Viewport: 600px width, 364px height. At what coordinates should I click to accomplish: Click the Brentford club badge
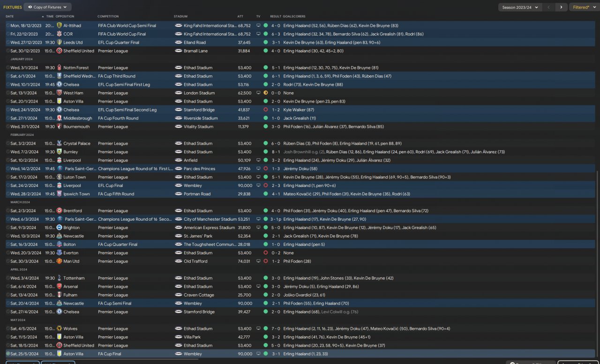coord(60,211)
